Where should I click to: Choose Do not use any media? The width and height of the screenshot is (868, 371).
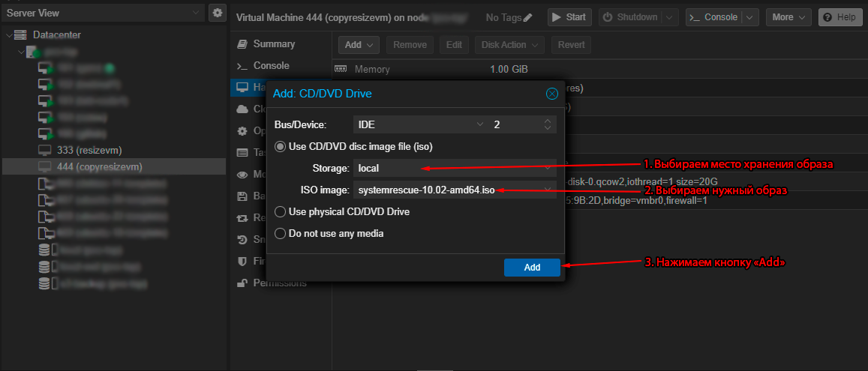(280, 233)
